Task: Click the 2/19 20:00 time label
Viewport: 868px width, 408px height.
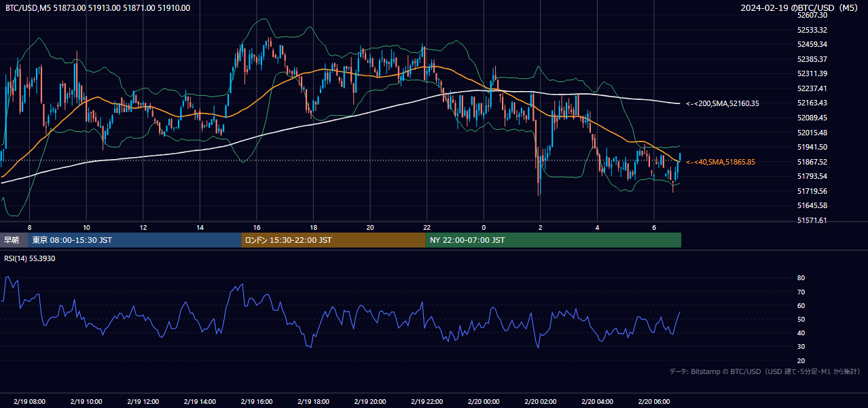Action: pyautogui.click(x=369, y=402)
